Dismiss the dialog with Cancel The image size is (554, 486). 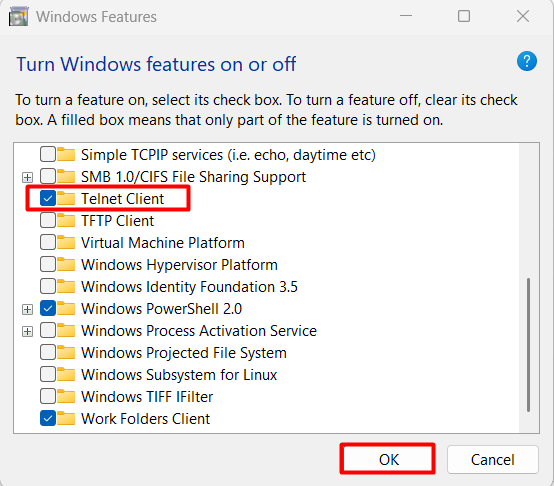coord(493,459)
